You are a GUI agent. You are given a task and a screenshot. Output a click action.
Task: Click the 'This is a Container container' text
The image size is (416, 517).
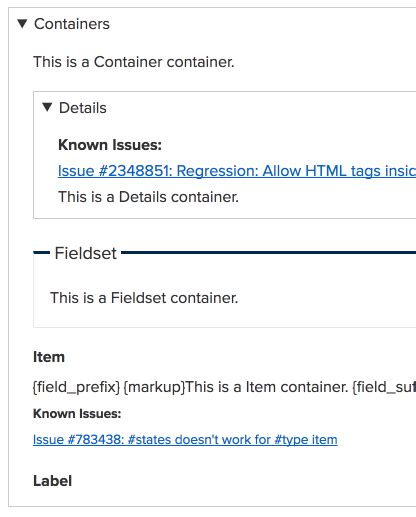134,62
